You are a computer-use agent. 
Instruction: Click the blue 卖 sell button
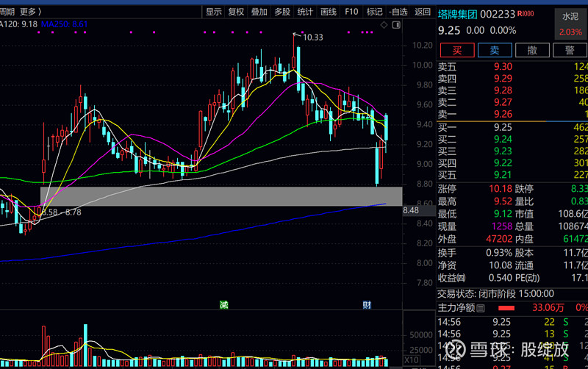[x=495, y=50]
